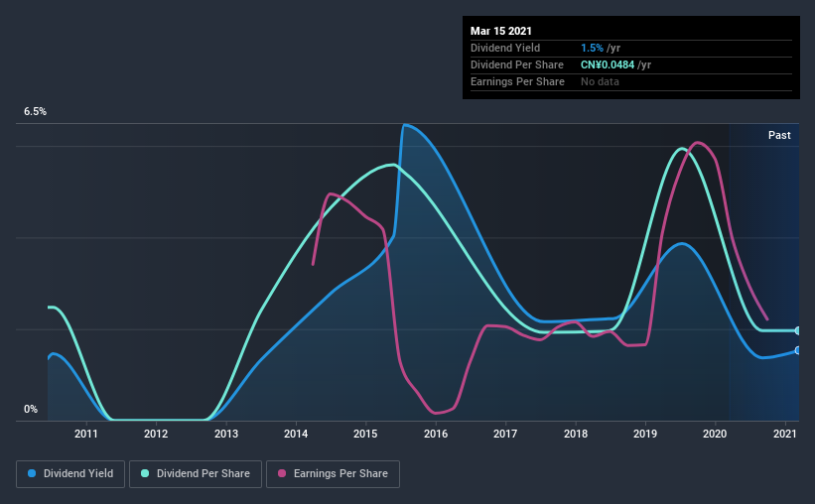The width and height of the screenshot is (815, 504).
Task: Click the Mar 15 2021 tooltip date
Action: [x=501, y=31]
